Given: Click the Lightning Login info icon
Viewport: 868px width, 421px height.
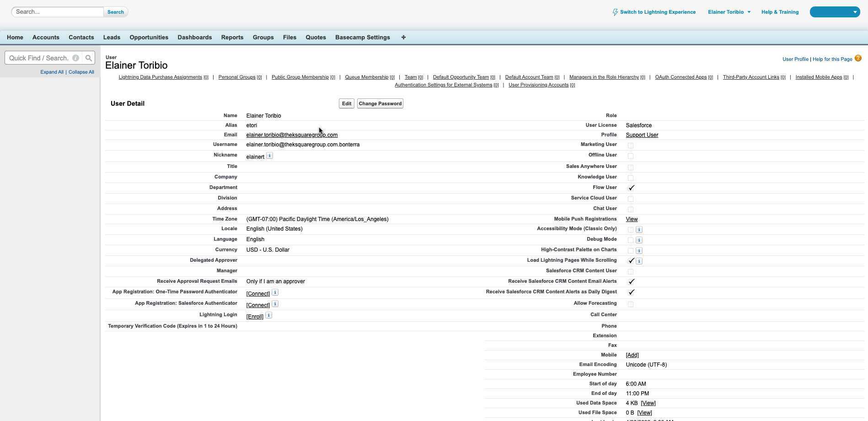Looking at the screenshot, I should pos(269,315).
